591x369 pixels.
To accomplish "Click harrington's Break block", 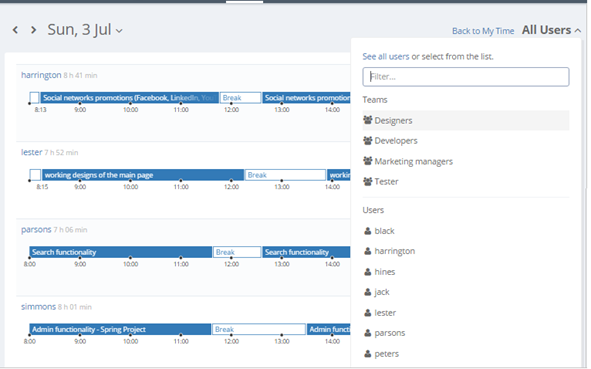I will pyautogui.click(x=240, y=98).
